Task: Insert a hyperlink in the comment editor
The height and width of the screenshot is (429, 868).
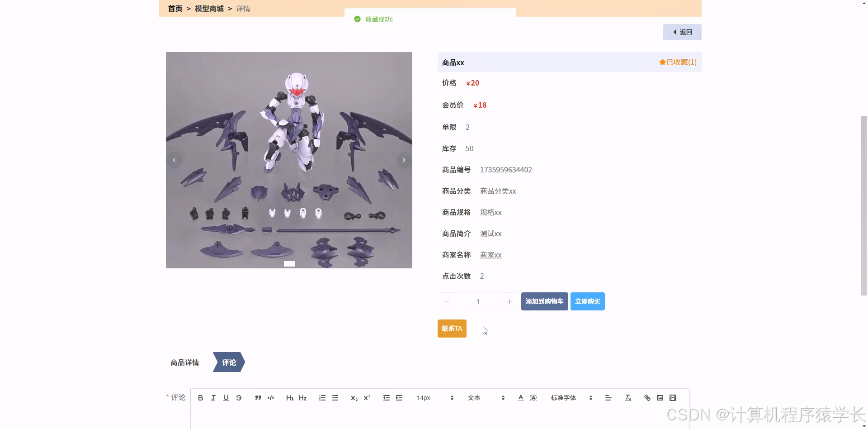Action: (647, 398)
